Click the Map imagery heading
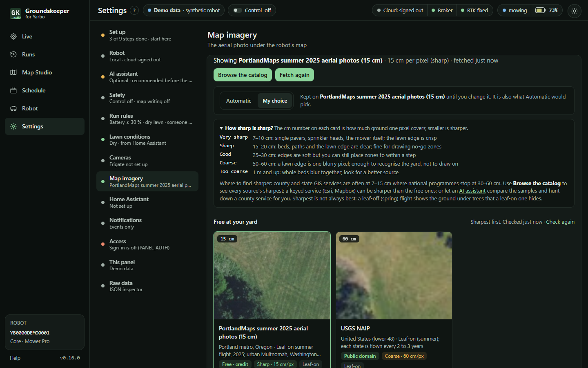Viewport: 588px width, 368px height. point(232,35)
